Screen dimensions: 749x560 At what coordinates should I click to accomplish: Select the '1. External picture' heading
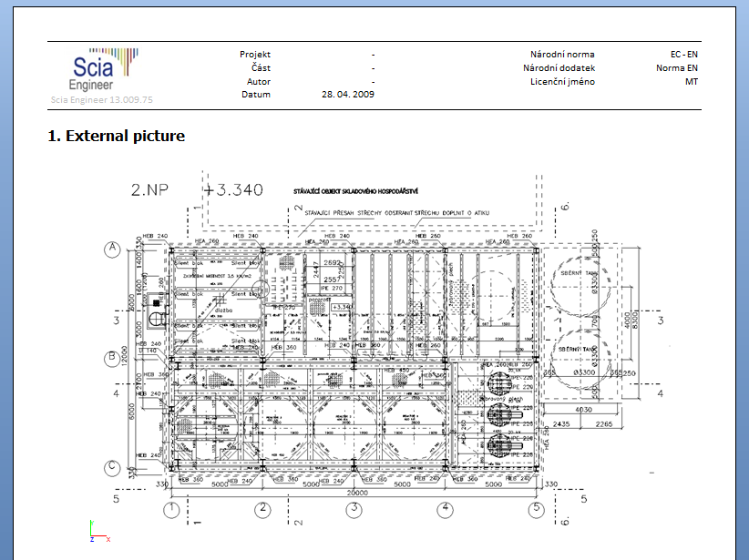[117, 136]
